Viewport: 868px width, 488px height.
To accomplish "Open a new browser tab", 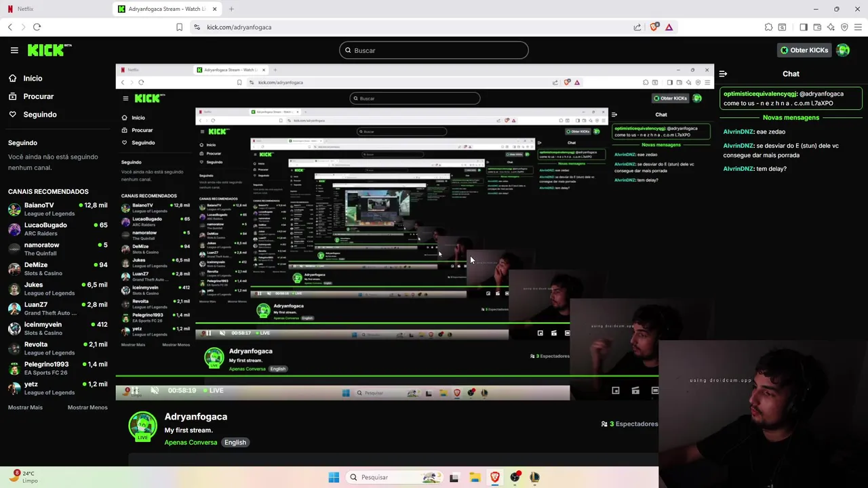I will click(231, 9).
